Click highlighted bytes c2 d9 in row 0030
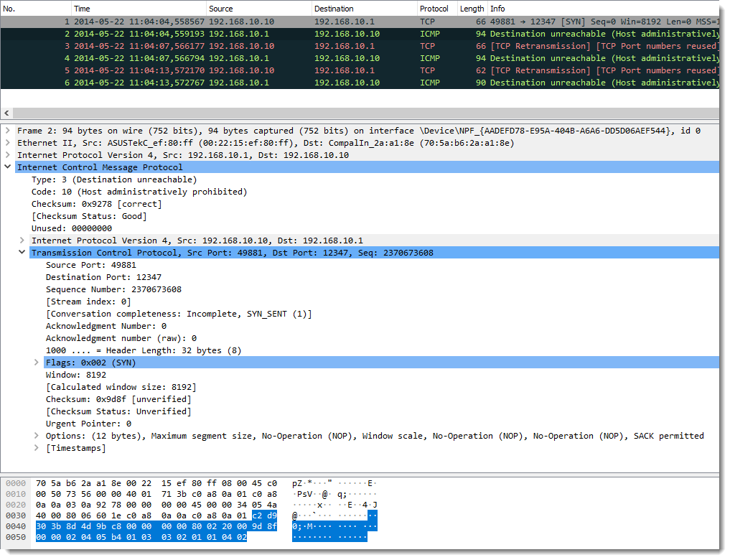This screenshot has width=730, height=560. coord(264,515)
